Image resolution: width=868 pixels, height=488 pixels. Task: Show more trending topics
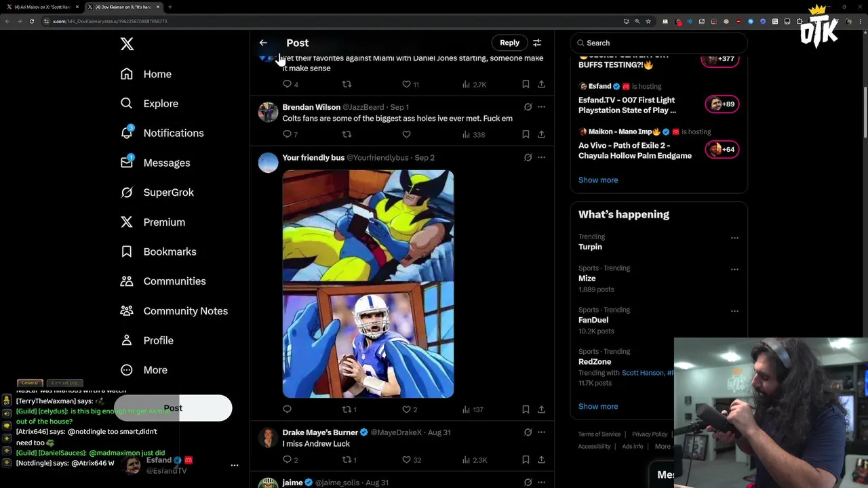(598, 407)
